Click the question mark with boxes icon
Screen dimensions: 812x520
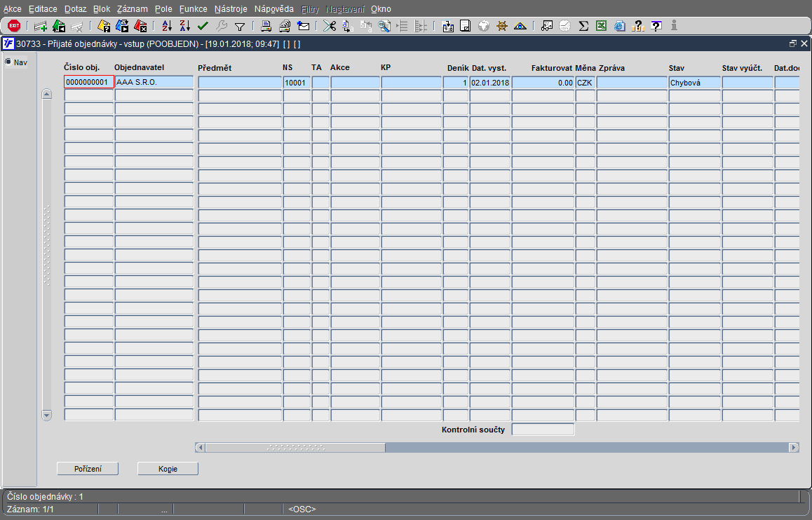(x=638, y=26)
